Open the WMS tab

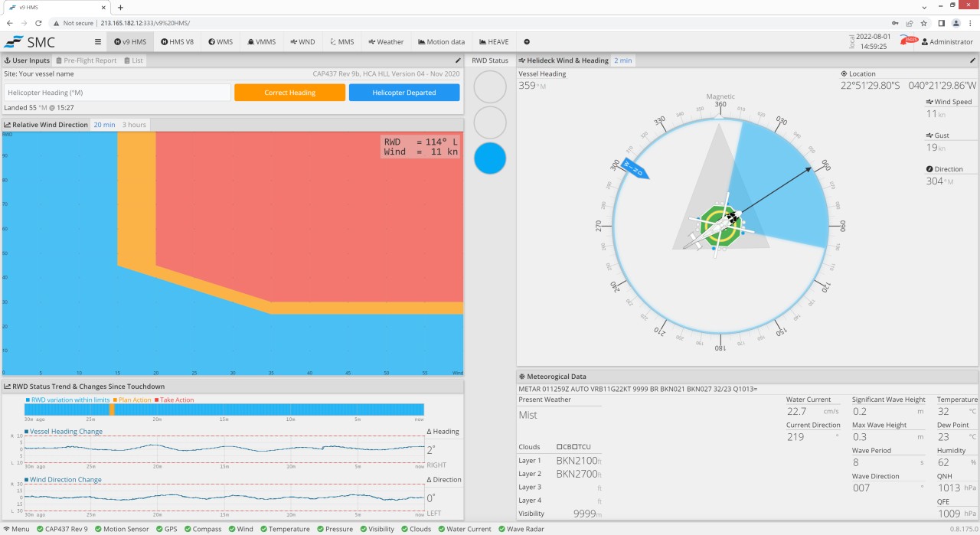[x=220, y=42]
